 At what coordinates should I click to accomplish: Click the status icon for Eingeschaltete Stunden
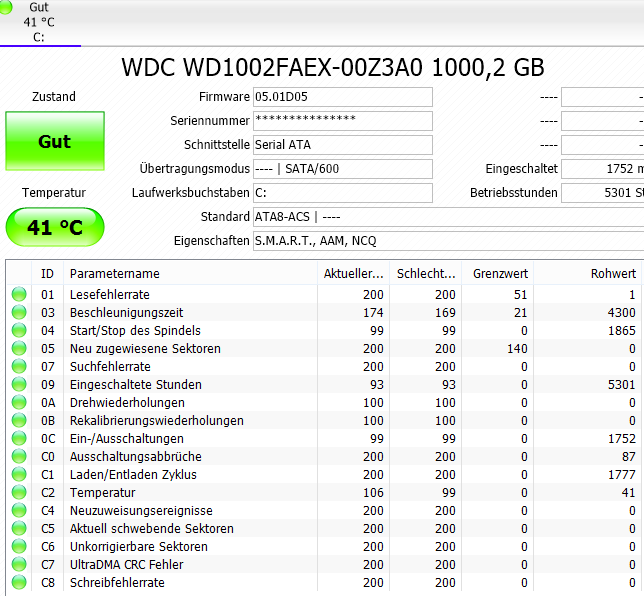point(19,384)
